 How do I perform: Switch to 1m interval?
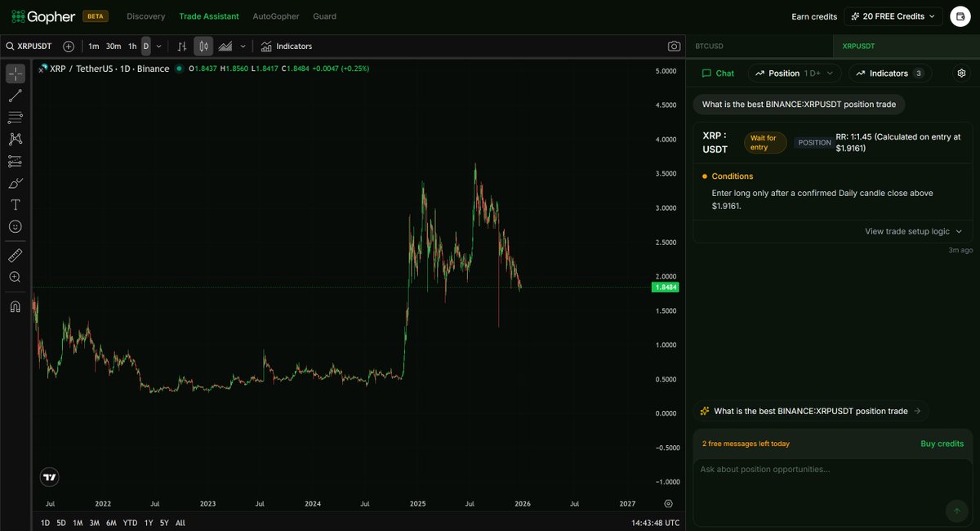(x=94, y=47)
